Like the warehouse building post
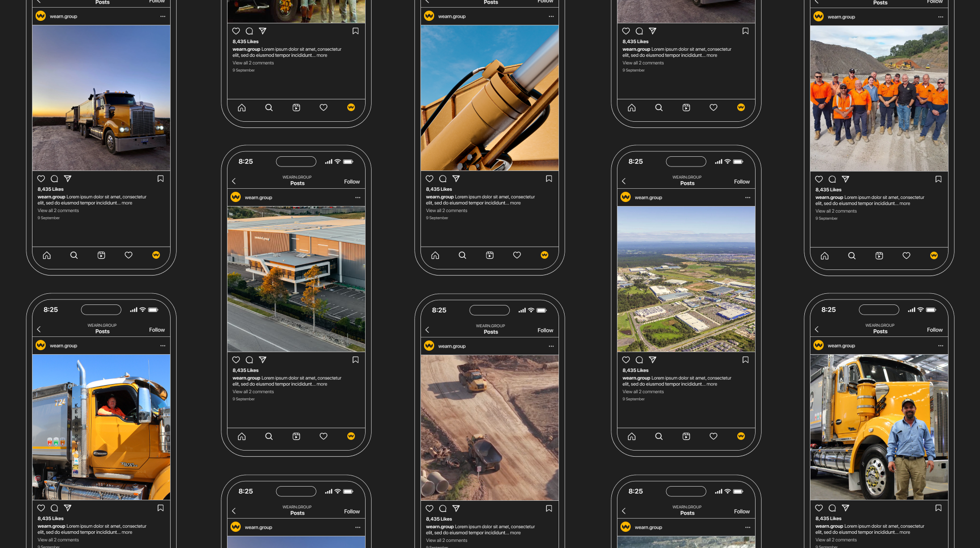Image resolution: width=980 pixels, height=548 pixels. click(x=236, y=360)
